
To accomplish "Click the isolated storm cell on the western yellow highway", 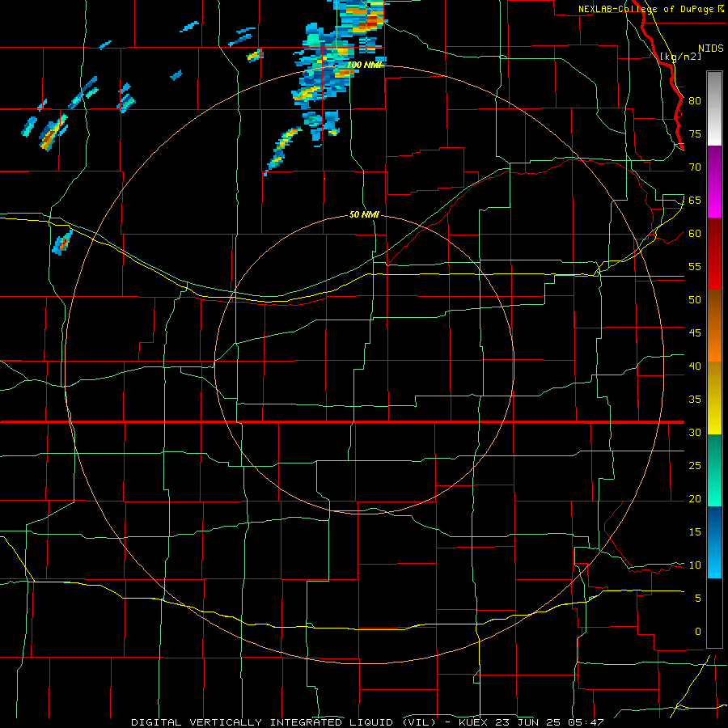I will (61, 242).
